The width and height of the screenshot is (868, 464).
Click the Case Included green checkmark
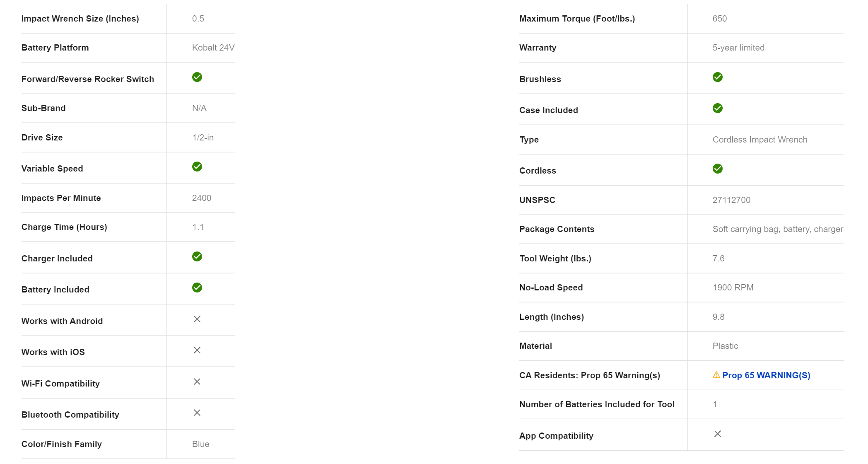pyautogui.click(x=718, y=108)
